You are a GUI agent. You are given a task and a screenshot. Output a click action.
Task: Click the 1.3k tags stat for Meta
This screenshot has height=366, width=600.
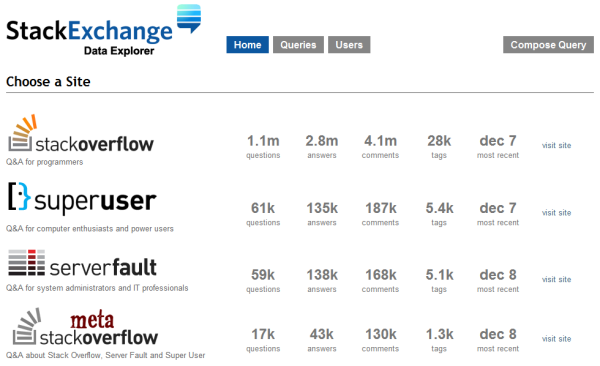tap(439, 340)
